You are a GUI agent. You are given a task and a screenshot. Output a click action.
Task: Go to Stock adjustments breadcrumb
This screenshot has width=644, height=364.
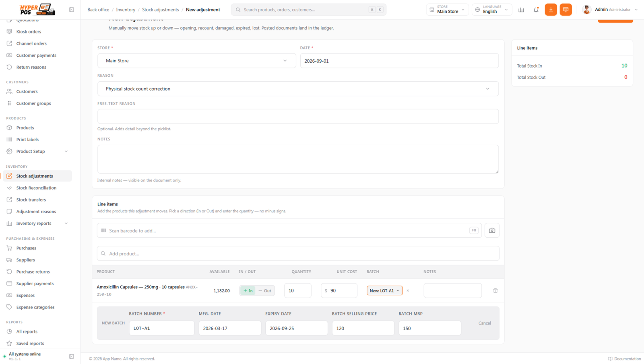(160, 10)
